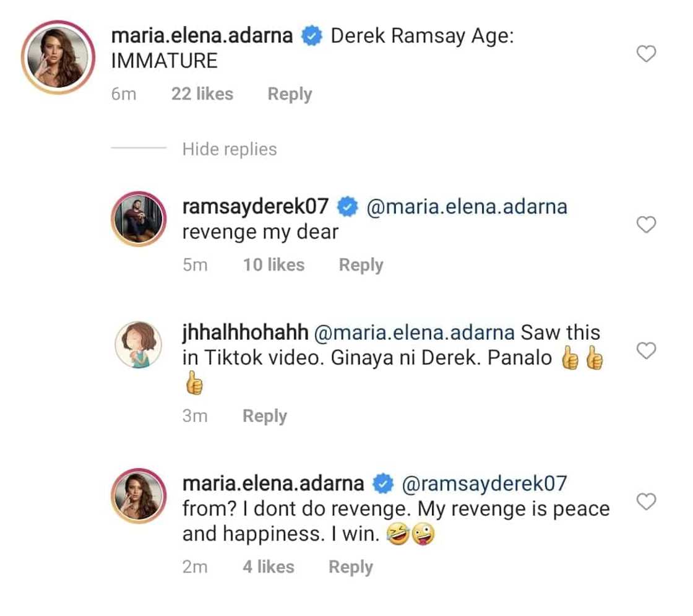Like the "Derek Ramsay Age: IMMATURE" comment
This screenshot has width=693, height=616.
click(646, 54)
